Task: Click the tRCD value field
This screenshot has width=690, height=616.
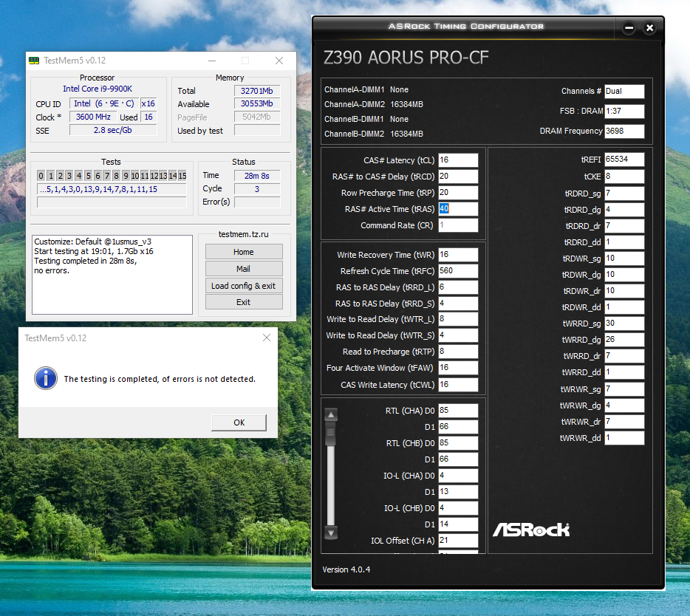Action: pyautogui.click(x=458, y=176)
